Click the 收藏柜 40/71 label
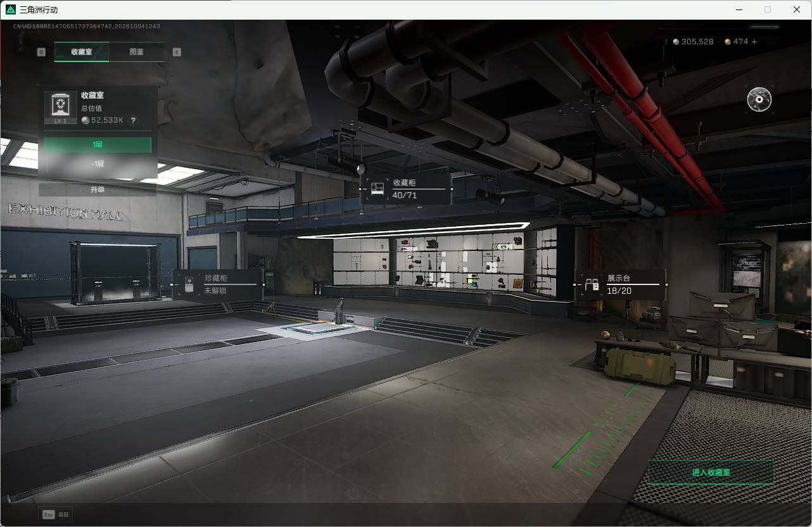Viewport: 812px width, 527px height. tap(405, 189)
